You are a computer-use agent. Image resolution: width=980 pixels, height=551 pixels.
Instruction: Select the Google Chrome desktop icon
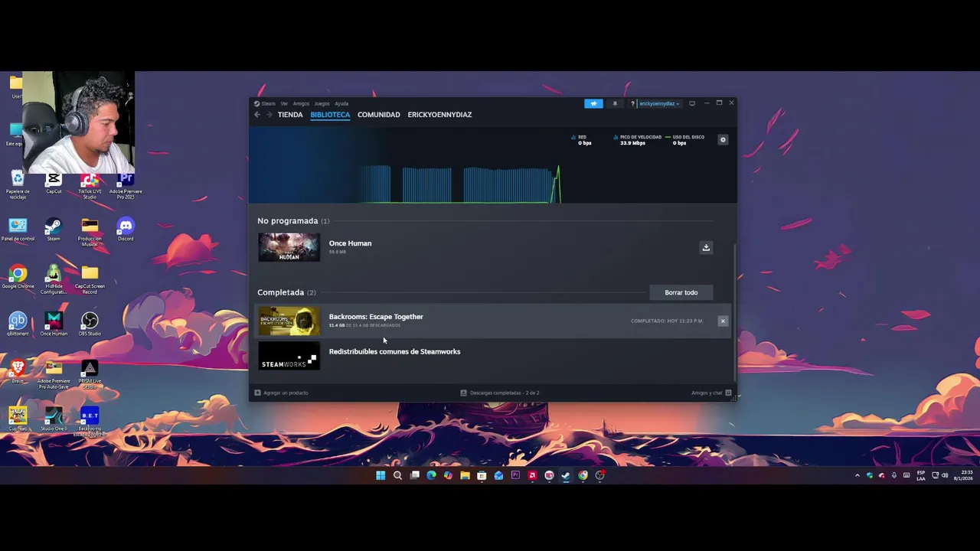coord(18,276)
